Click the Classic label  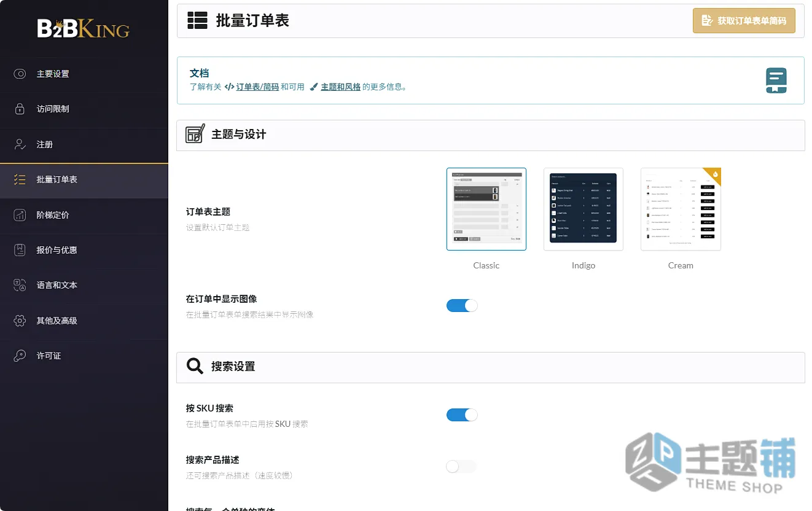point(486,265)
